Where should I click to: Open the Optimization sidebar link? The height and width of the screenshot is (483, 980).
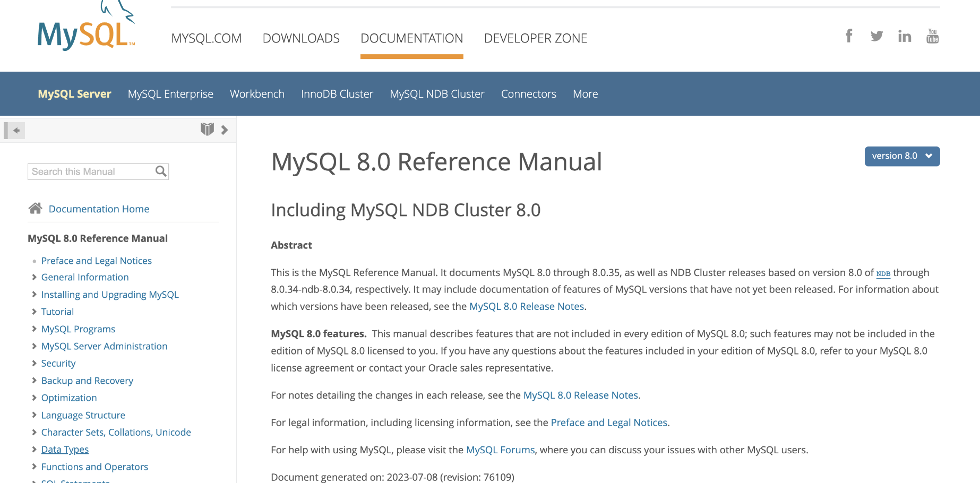click(69, 398)
